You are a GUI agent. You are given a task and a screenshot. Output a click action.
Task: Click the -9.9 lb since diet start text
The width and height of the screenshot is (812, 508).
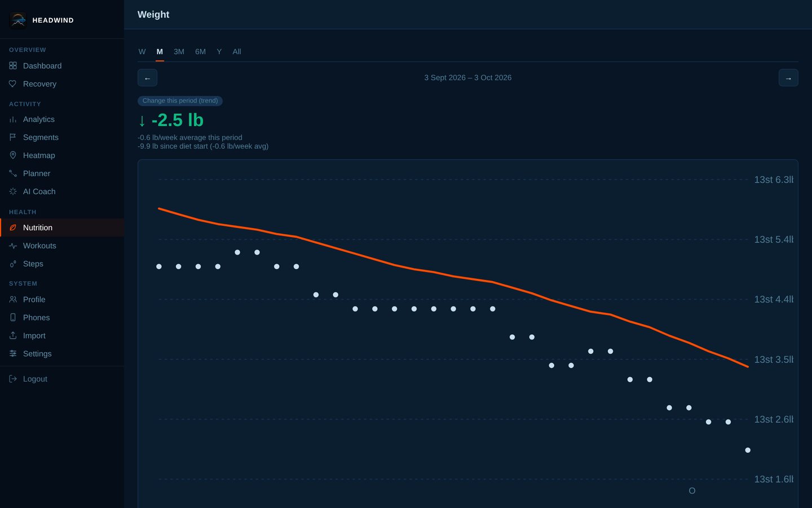click(x=203, y=146)
